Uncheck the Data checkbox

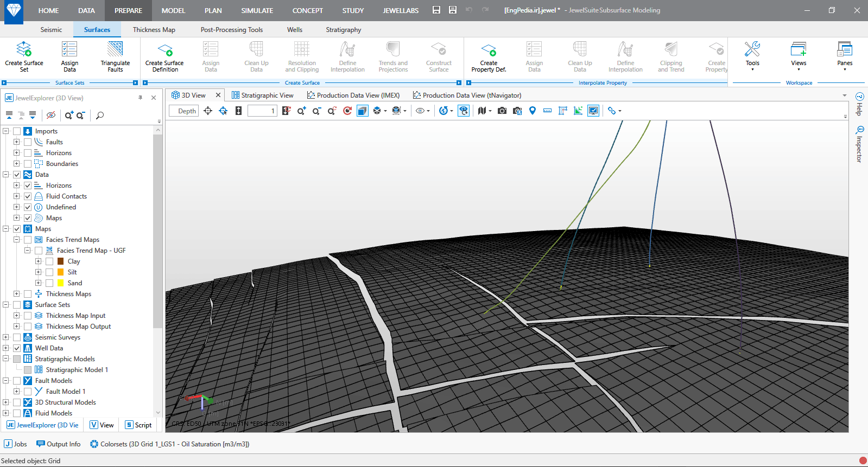pos(17,175)
